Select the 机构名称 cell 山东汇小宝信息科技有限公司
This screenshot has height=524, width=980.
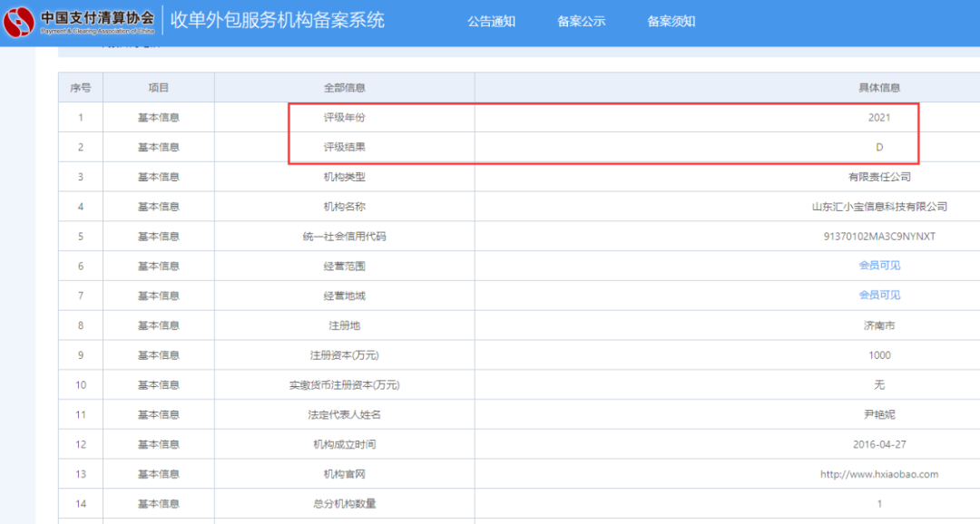tap(878, 206)
